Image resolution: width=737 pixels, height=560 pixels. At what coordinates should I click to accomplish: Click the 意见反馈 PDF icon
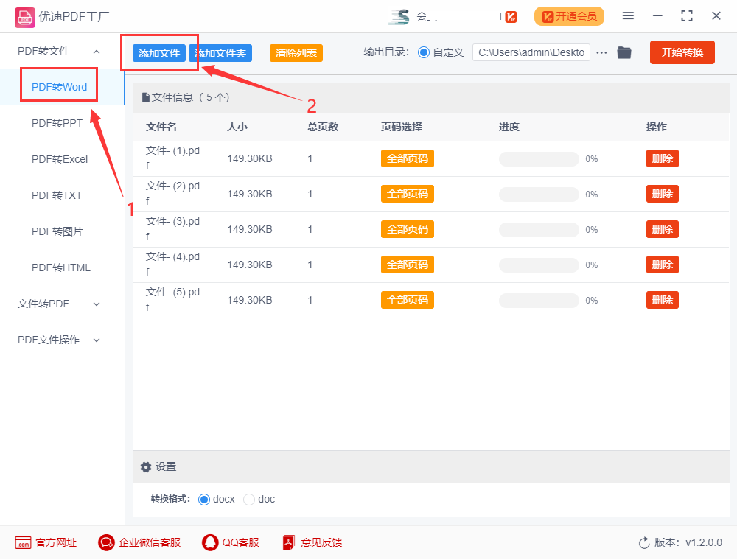point(289,542)
